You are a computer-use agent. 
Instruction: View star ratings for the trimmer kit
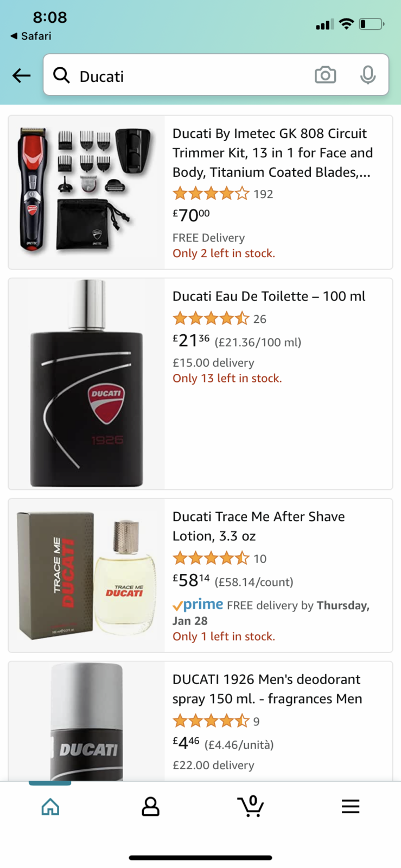pyautogui.click(x=211, y=194)
